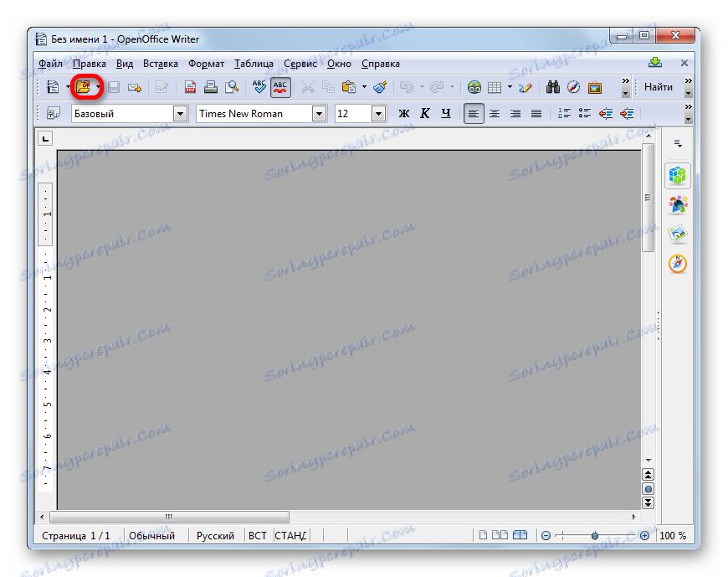Open the Navigator compass toolbar icon
This screenshot has width=728, height=577.
tap(574, 87)
